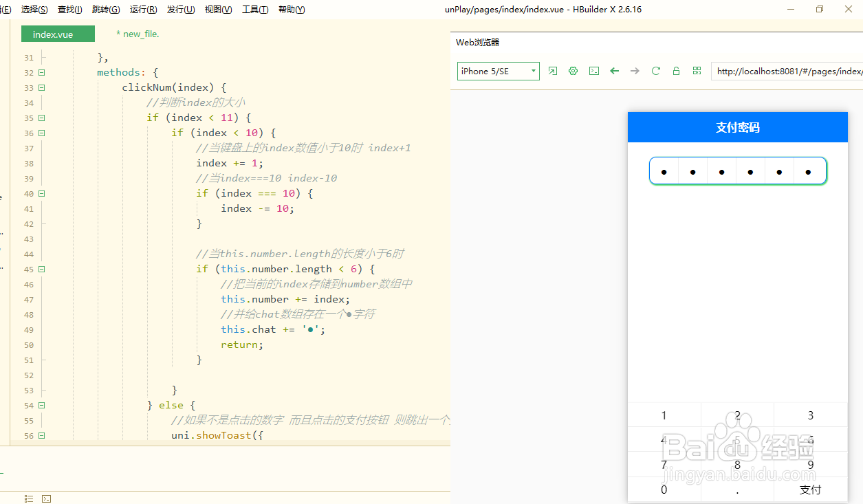Tap keypad digit 7

coord(664,465)
